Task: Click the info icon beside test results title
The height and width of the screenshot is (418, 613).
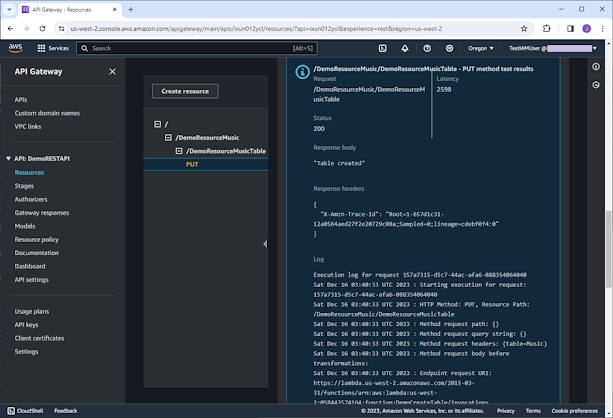Action: point(302,72)
